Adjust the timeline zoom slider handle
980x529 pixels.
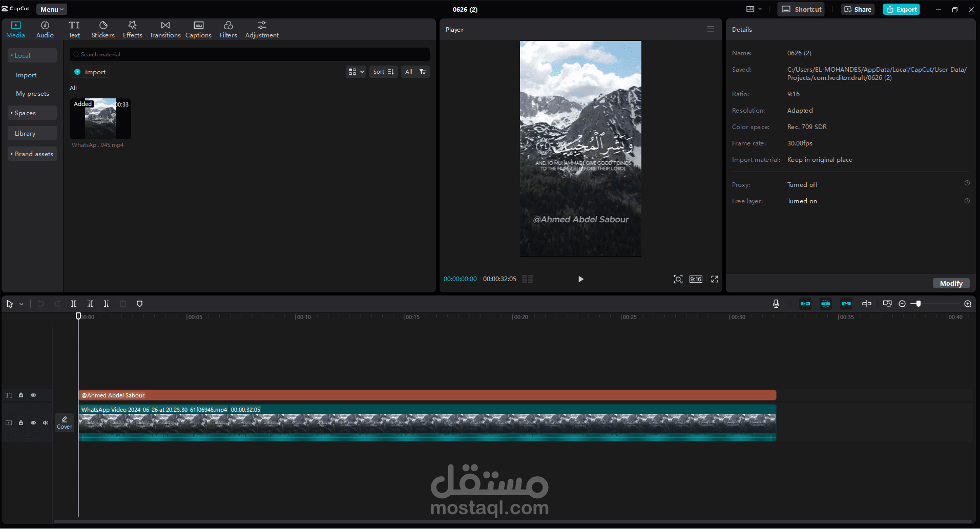pyautogui.click(x=919, y=304)
